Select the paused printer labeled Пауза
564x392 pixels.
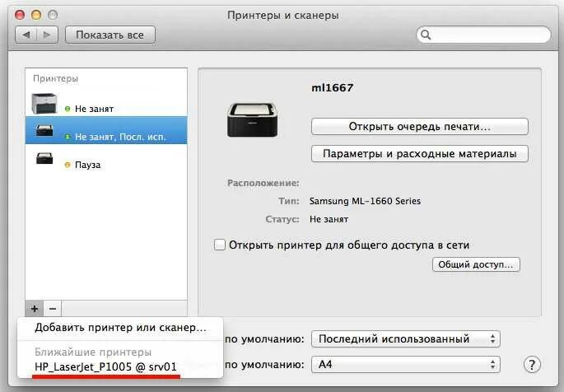tap(106, 158)
